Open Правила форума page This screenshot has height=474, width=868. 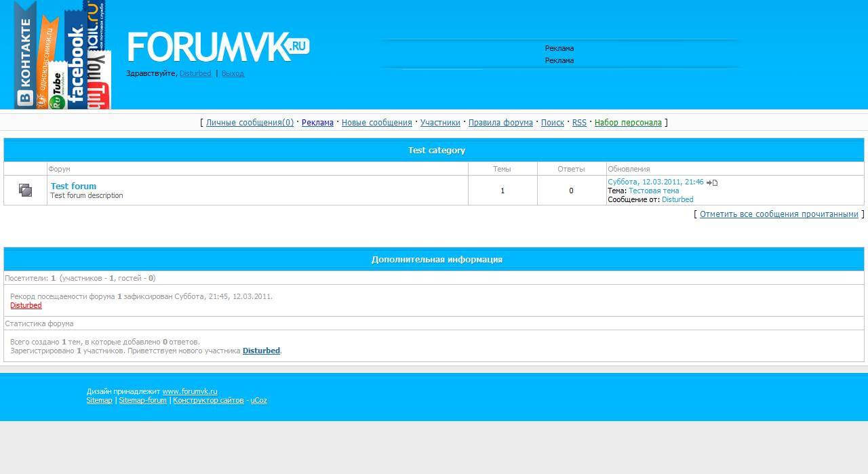[500, 123]
